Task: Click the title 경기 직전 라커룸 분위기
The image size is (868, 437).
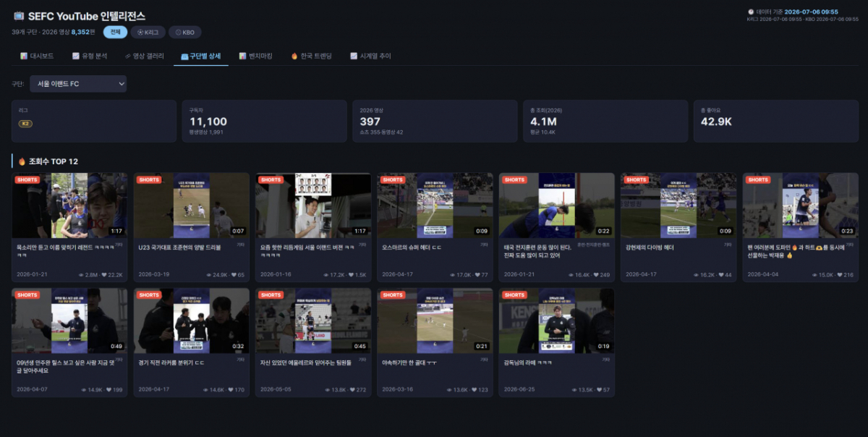Action: pyautogui.click(x=171, y=362)
